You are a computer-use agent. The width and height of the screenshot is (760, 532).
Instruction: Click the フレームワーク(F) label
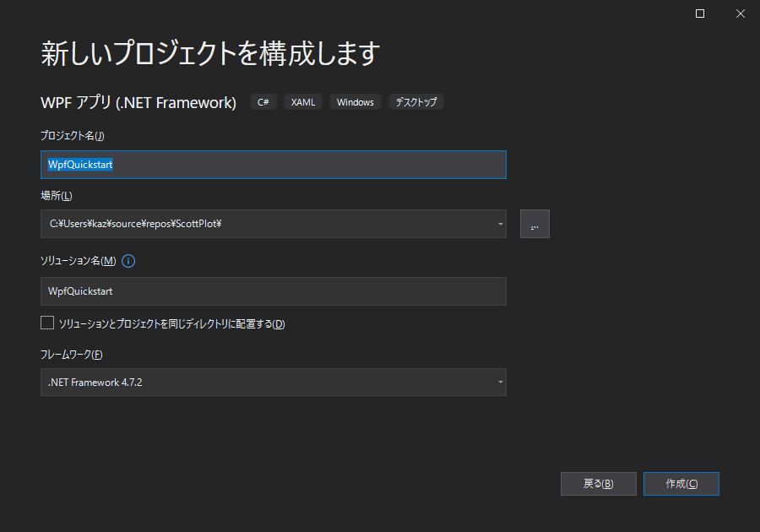[71, 355]
